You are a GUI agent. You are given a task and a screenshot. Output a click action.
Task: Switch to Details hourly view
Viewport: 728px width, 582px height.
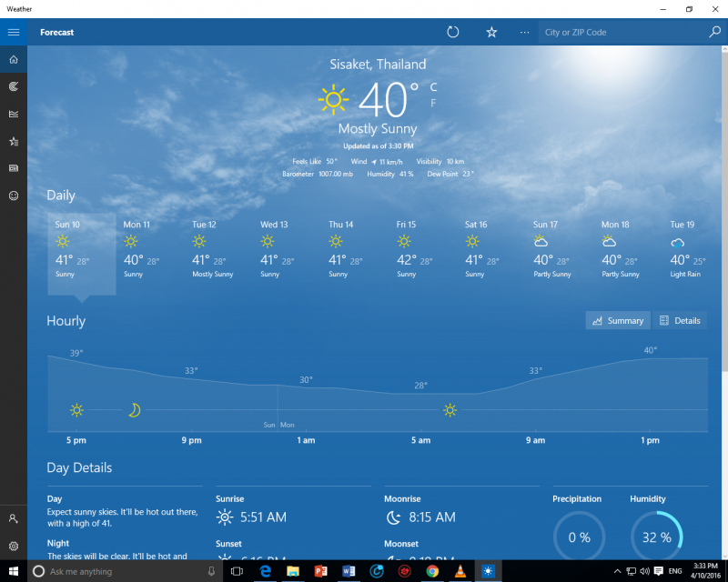(680, 320)
